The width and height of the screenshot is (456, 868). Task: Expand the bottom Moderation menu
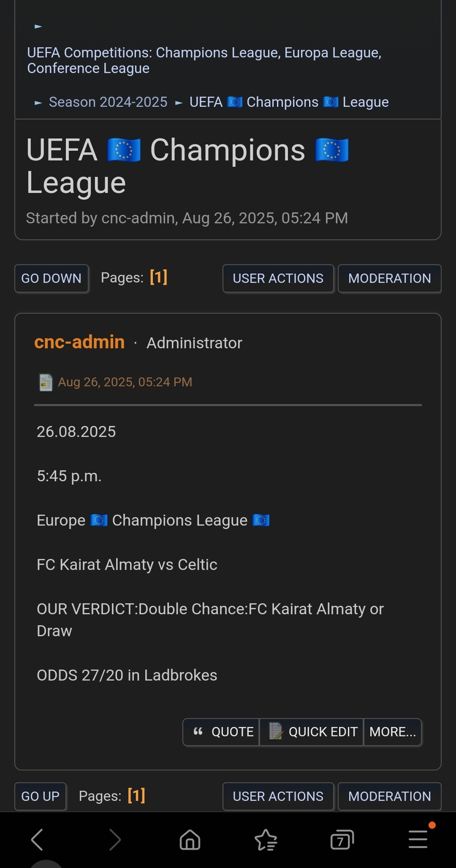click(389, 796)
